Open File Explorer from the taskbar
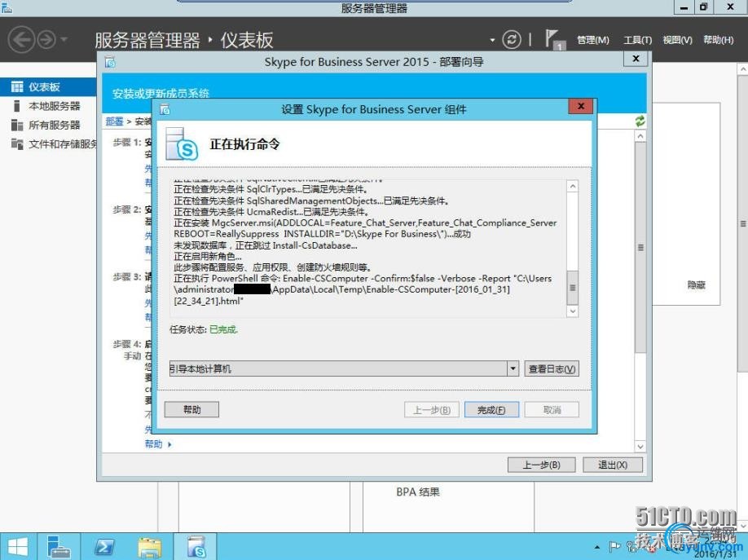This screenshot has width=748, height=560. (150, 547)
